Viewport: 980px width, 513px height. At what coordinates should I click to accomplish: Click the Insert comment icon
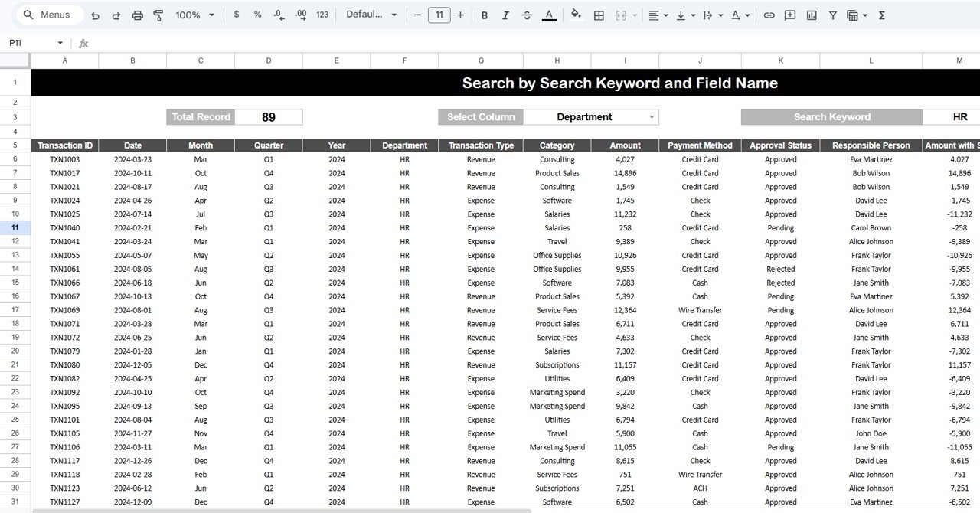[x=789, y=15]
